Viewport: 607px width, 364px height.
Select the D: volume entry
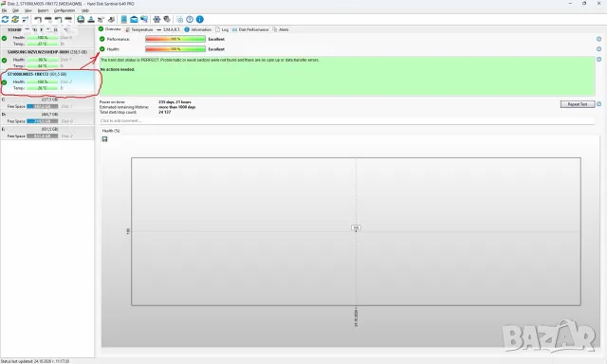47,118
